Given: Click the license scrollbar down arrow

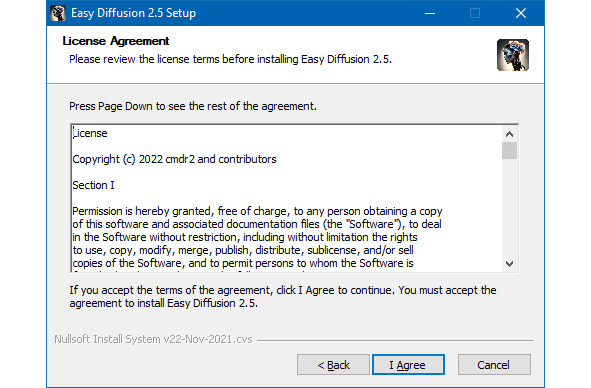Looking at the screenshot, I should pos(509,264).
